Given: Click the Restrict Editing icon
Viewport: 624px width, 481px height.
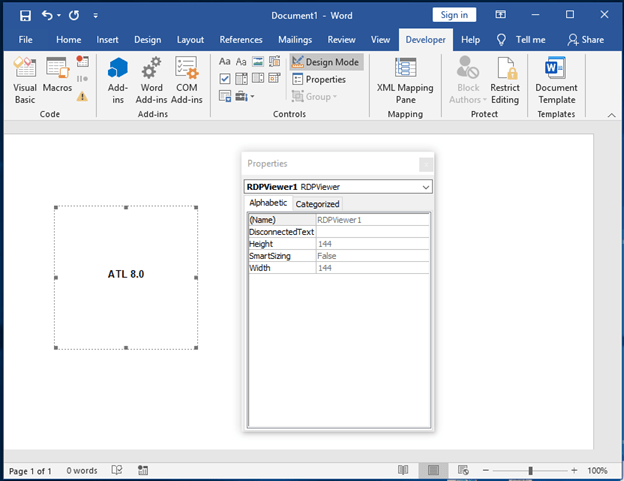Looking at the screenshot, I should [505, 80].
